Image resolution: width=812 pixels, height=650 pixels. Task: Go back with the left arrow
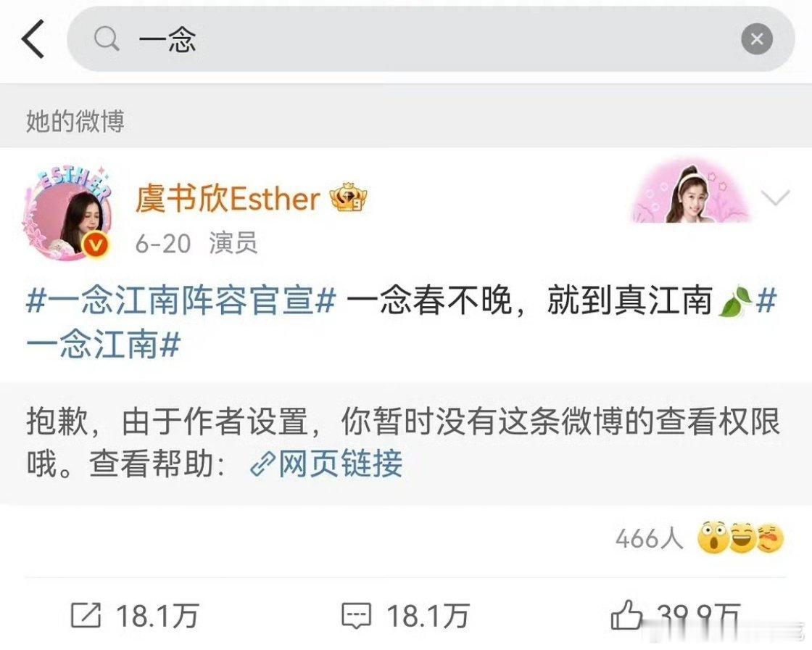[33, 39]
